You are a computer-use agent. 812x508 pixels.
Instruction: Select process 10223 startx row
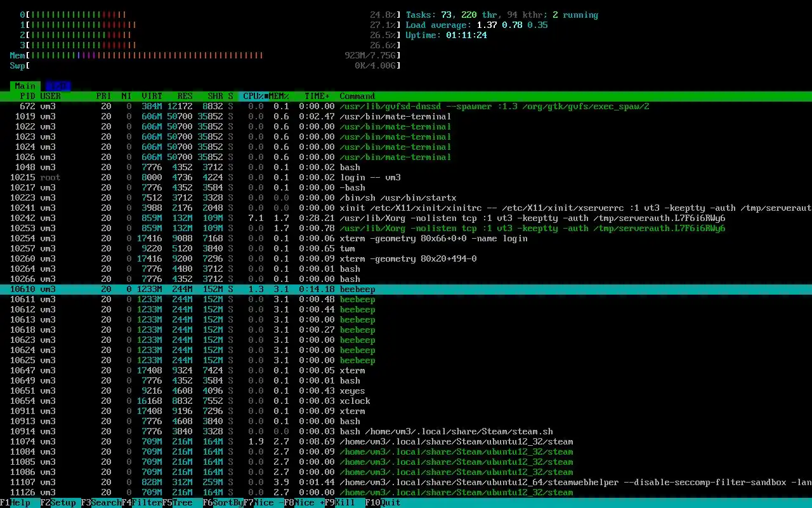(406, 197)
